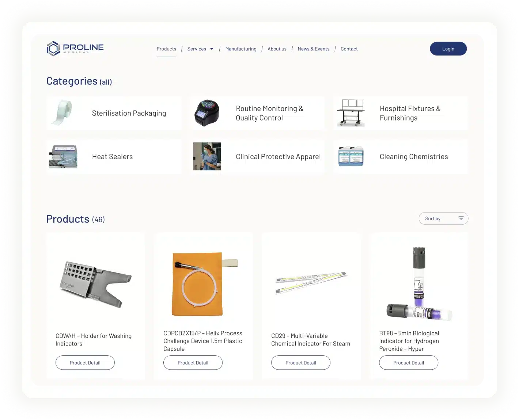The image size is (519, 420).
Task: Select the Cleaning Chemistries category
Action: click(401, 157)
